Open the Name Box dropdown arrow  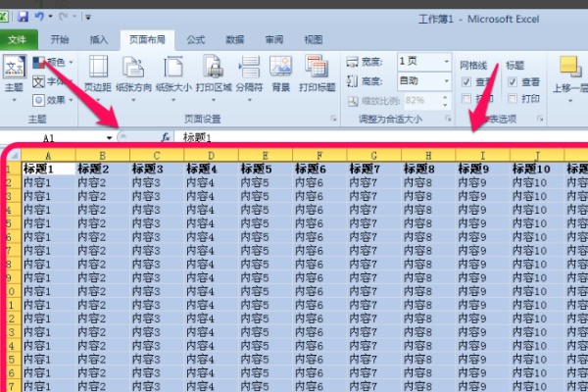coord(109,137)
